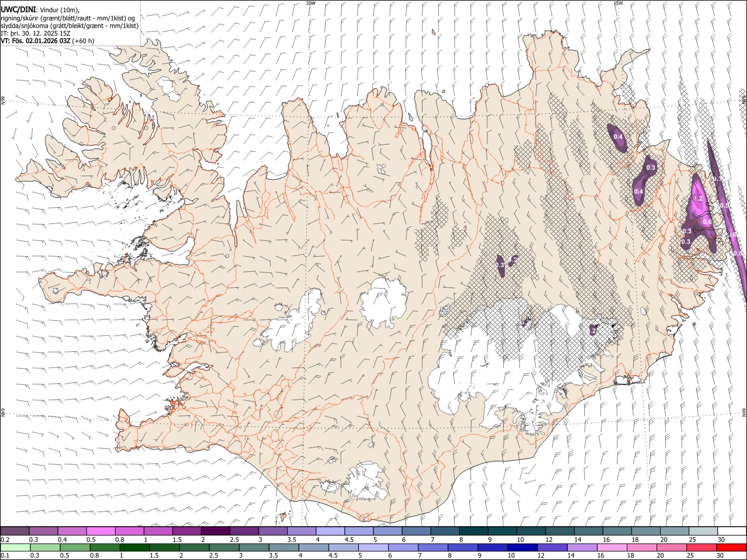Viewport: 747px width, 560px height.
Task: Pick the white swatch starting at 30 in upper legend
Action: pos(731,531)
